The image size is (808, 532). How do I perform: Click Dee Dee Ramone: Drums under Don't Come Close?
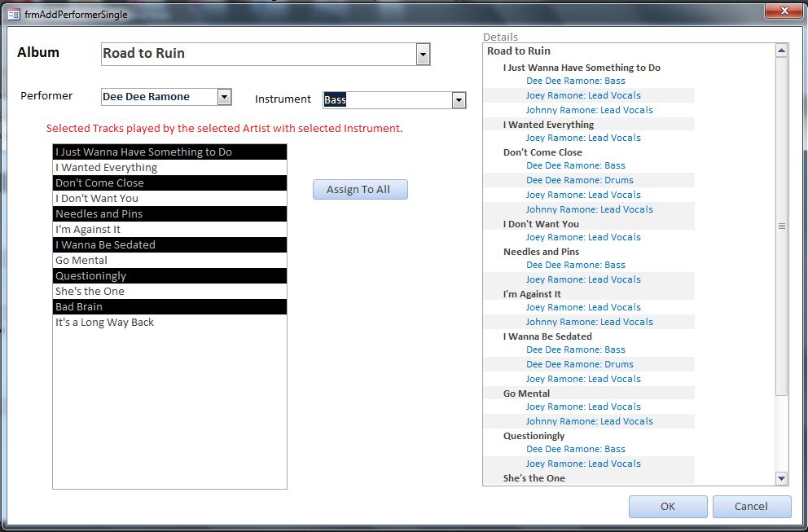point(580,180)
